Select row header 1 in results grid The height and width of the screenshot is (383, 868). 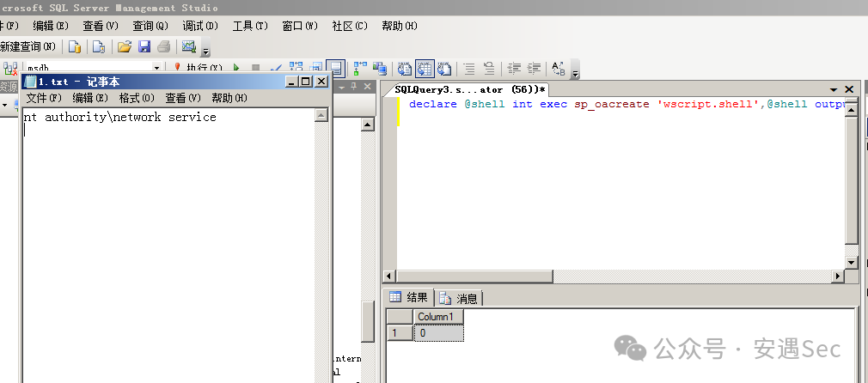[400, 333]
